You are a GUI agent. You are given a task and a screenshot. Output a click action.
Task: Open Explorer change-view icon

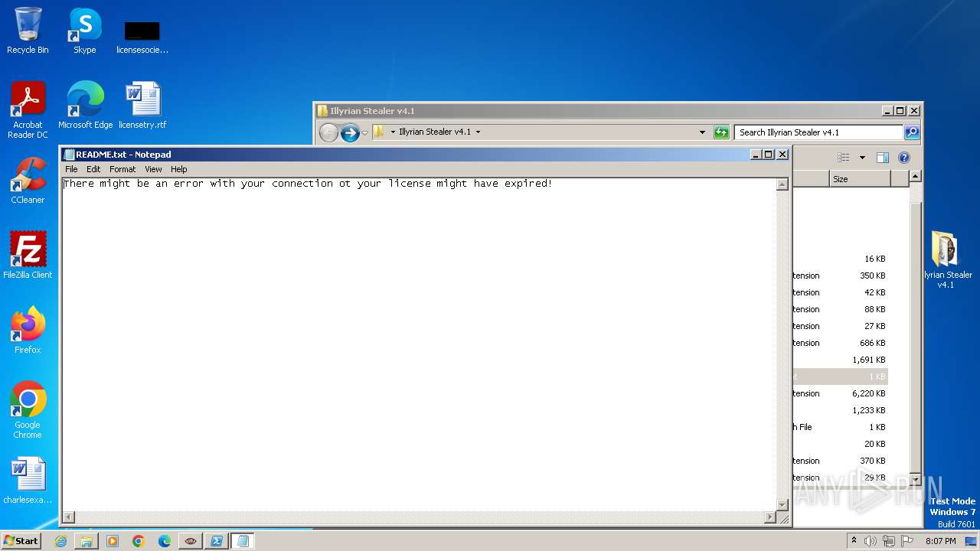click(x=844, y=158)
